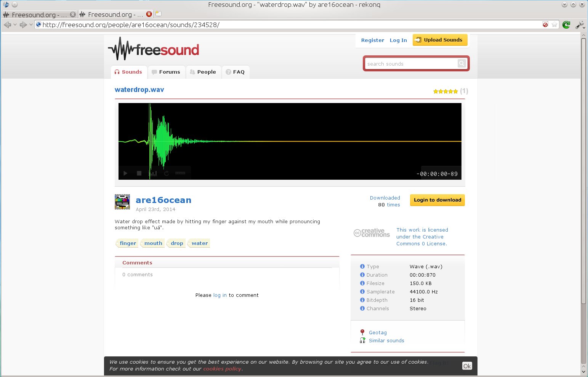Click the info icon next to Channels

[362, 308]
